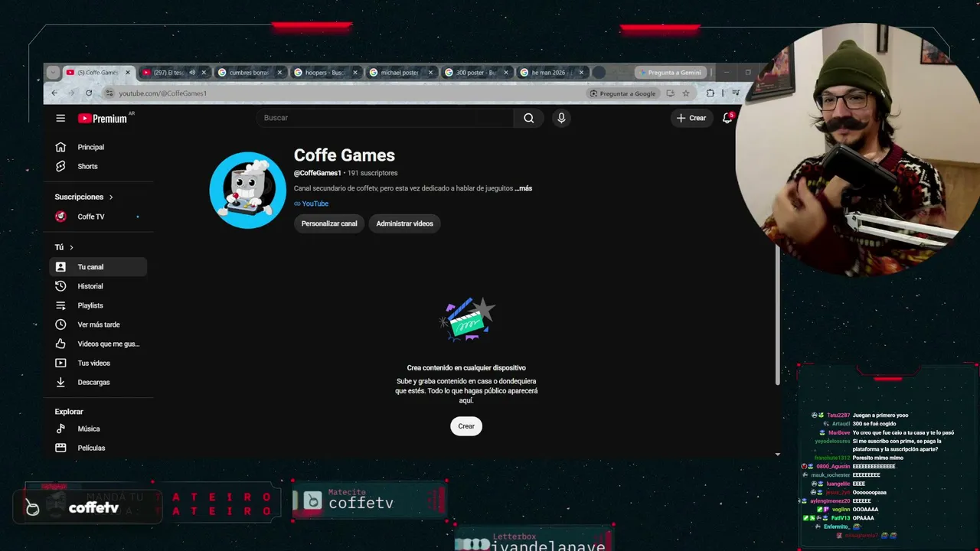
Task: Switch to the (297) El tes tab
Action: click(174, 73)
